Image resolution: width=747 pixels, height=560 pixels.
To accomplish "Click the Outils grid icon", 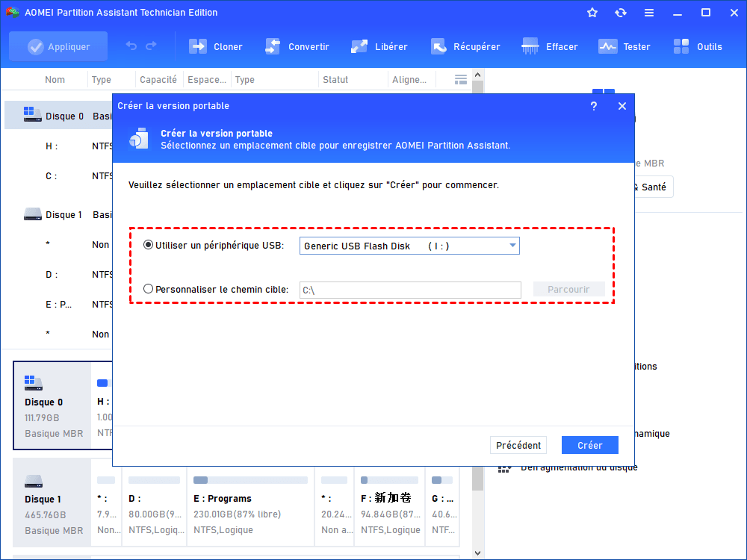I will click(681, 46).
